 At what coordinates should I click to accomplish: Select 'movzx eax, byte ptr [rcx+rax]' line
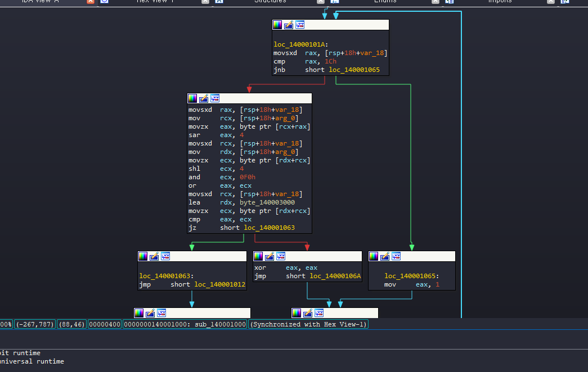[x=249, y=126]
